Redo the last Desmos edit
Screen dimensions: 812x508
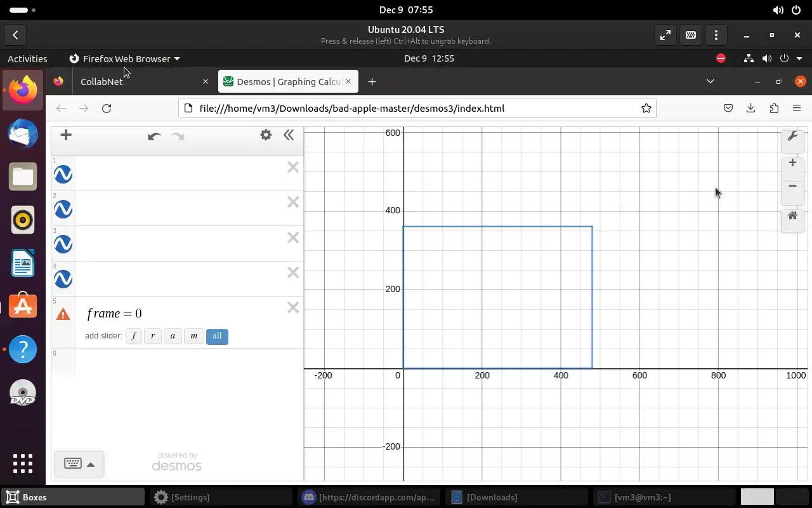(178, 136)
